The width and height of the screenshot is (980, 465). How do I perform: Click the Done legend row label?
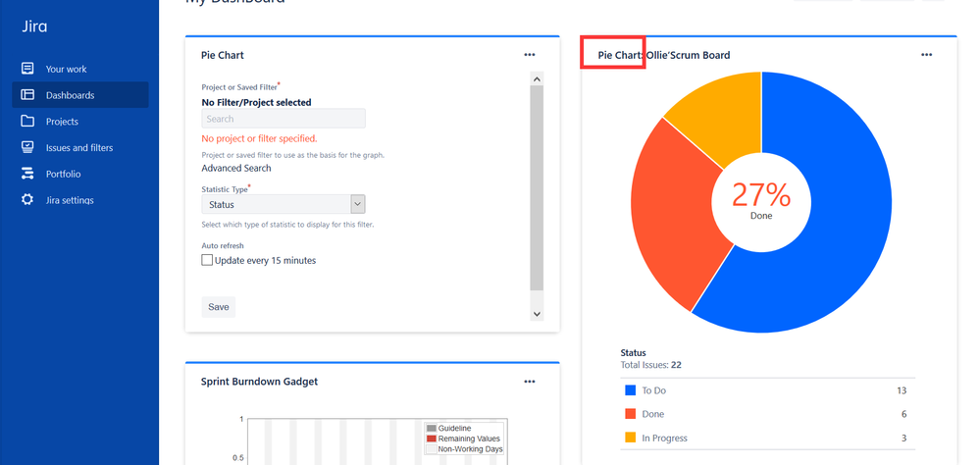[653, 414]
